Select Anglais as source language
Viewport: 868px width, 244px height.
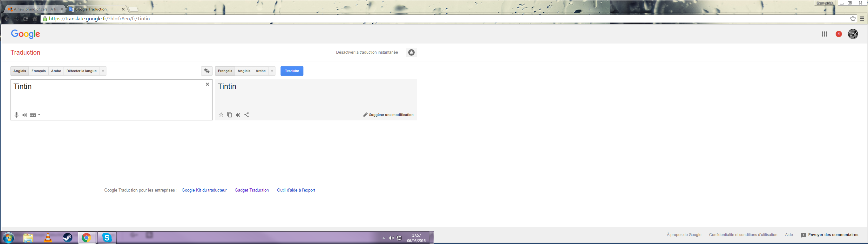pos(20,71)
